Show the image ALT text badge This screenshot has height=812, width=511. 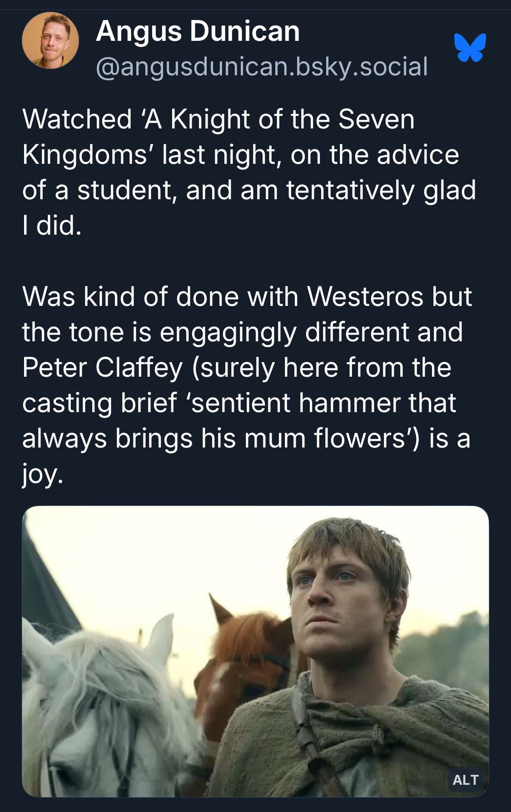click(x=466, y=780)
